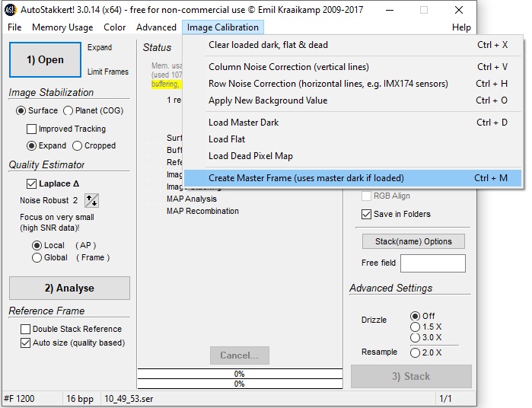Select Load Master Dark from menu
The width and height of the screenshot is (532, 408).
(244, 123)
